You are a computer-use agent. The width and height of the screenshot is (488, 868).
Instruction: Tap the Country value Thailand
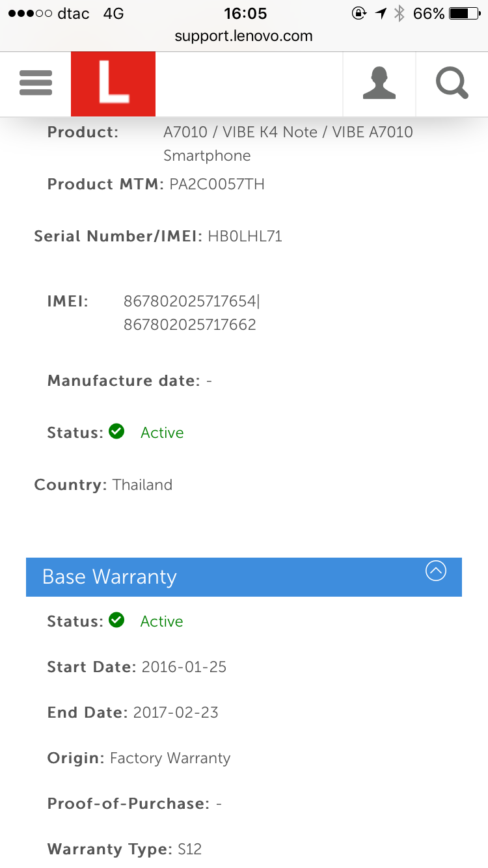pyautogui.click(x=142, y=485)
